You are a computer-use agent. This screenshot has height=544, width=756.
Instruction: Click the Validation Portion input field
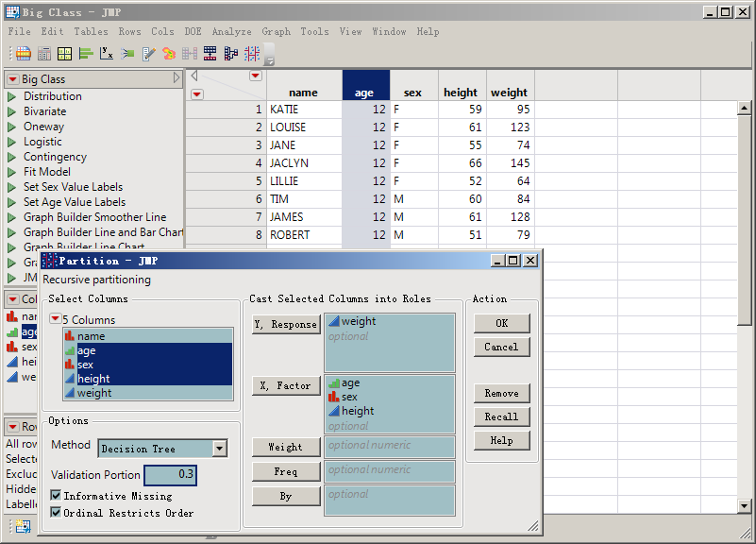[170, 475]
